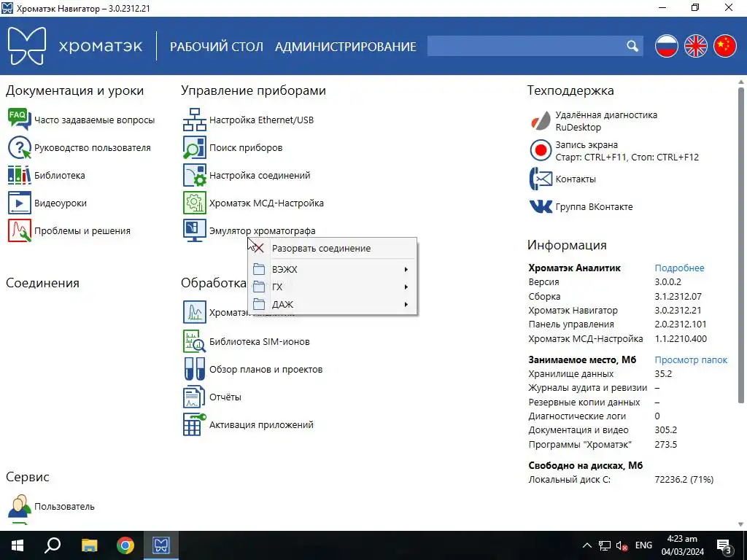Open the ГХ folder menu entry
Screen dimensions: 747x560
332,287
